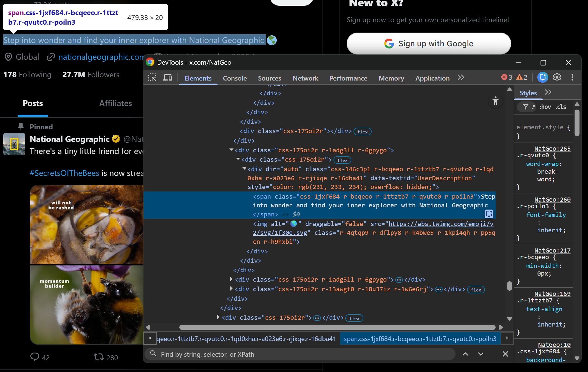Select the span.css-1jxf684 breadcrumb
588x372 pixels.
point(420,339)
